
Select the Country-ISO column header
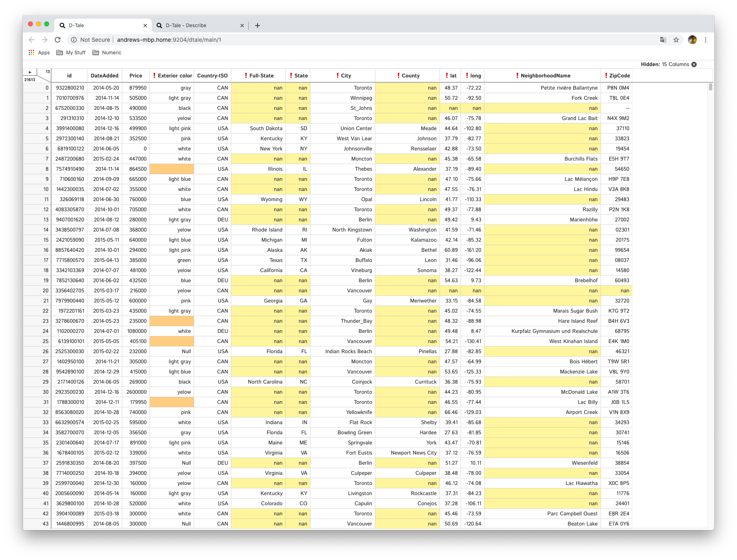213,76
